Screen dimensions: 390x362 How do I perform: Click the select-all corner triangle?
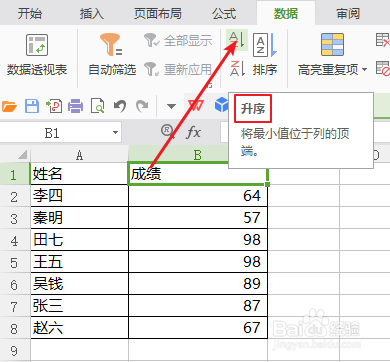(22, 154)
